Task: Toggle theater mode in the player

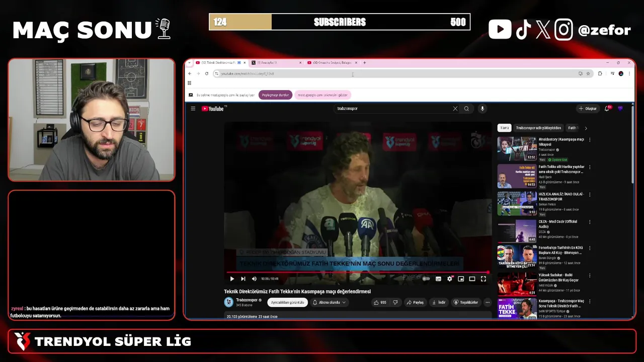Action: point(472,279)
